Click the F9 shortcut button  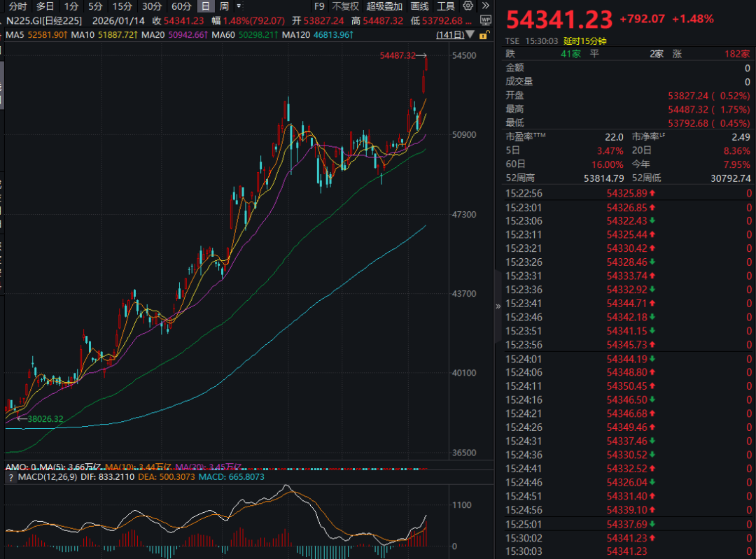(320, 6)
